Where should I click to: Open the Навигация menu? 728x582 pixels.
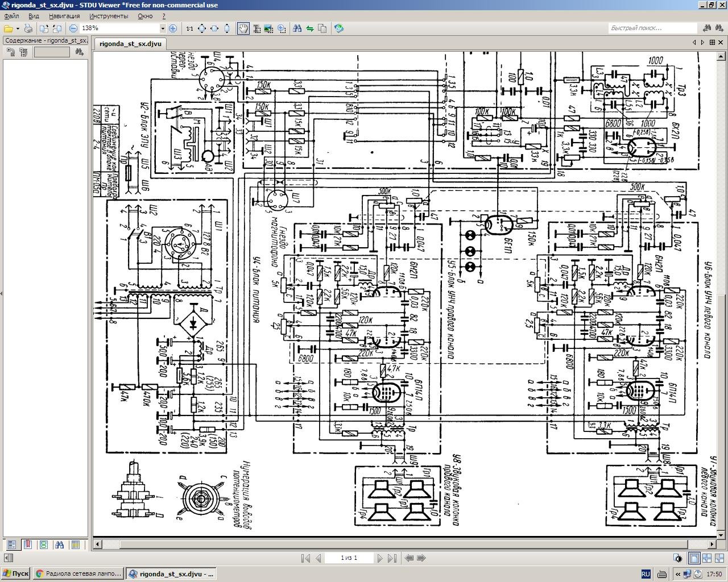coord(64,16)
